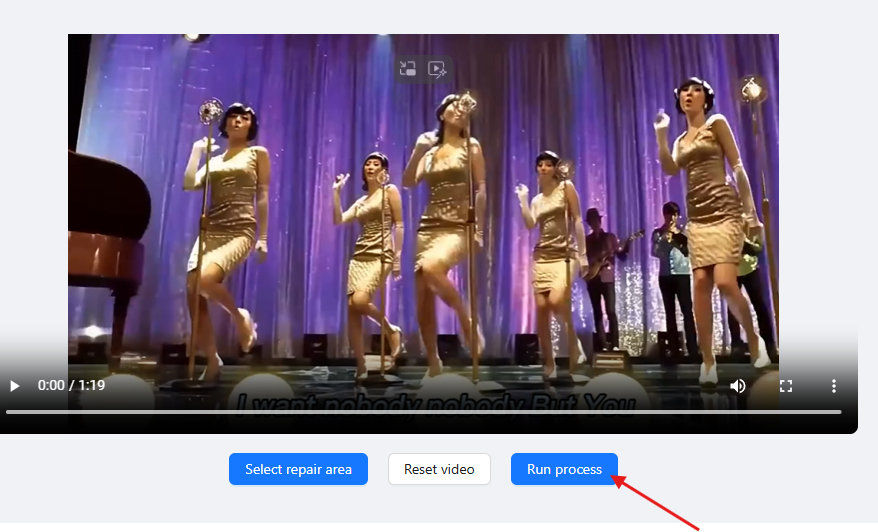The image size is (878, 532).
Task: Enter fullscreen video mode
Action: 786,385
